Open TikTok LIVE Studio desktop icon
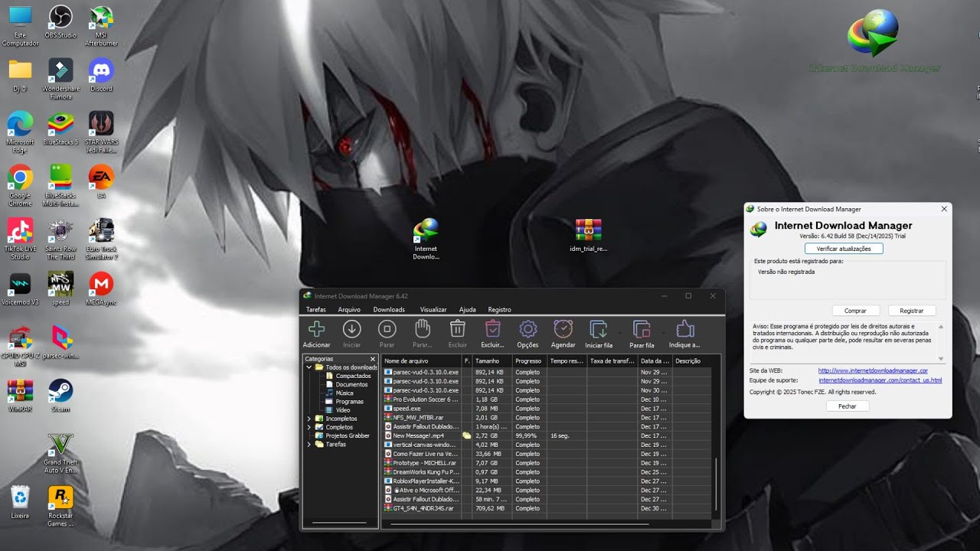The width and height of the screenshot is (980, 551). click(20, 240)
